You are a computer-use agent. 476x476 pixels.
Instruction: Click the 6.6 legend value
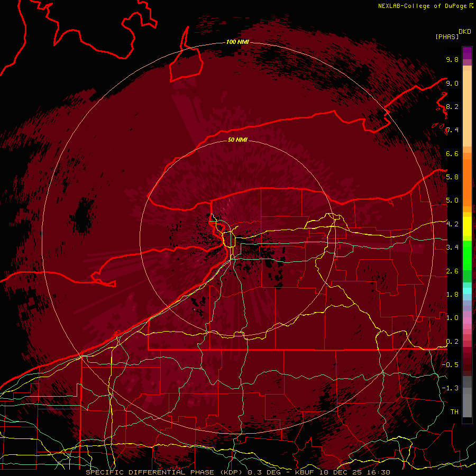452,153
